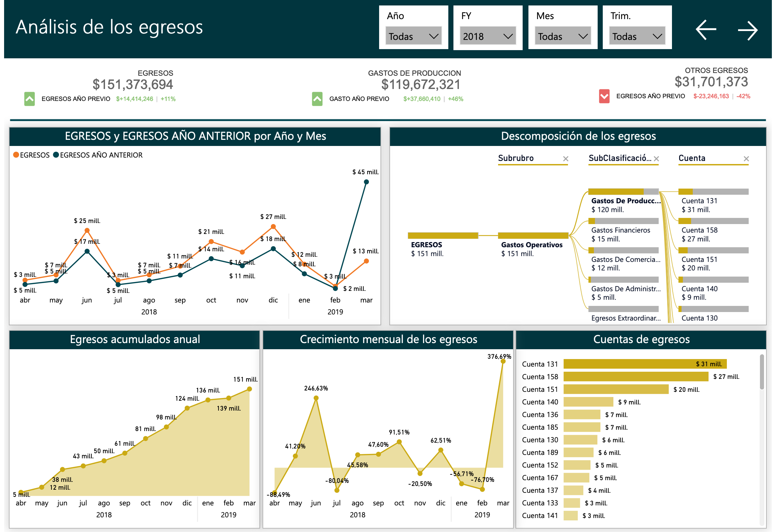
Task: Toggle EGRESOS AÑO ANTERIOR legend marker
Action: click(56, 155)
